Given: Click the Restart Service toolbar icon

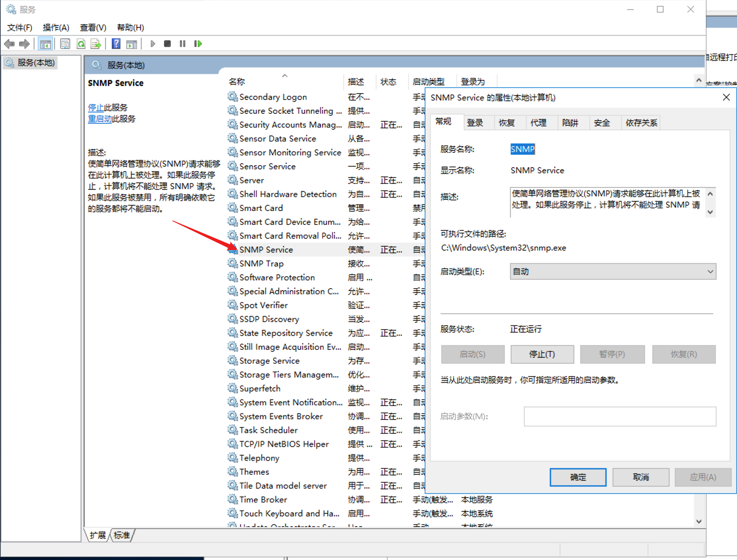Looking at the screenshot, I should [x=198, y=44].
